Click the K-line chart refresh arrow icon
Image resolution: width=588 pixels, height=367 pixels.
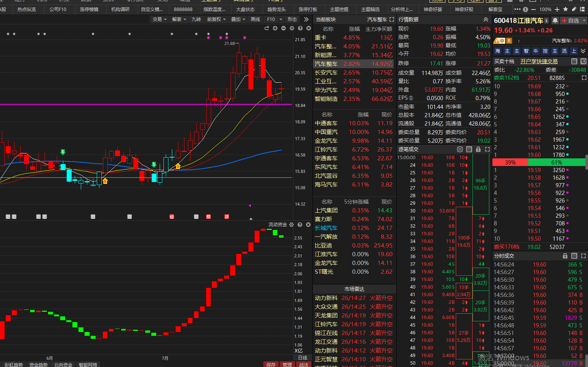(x=267, y=28)
